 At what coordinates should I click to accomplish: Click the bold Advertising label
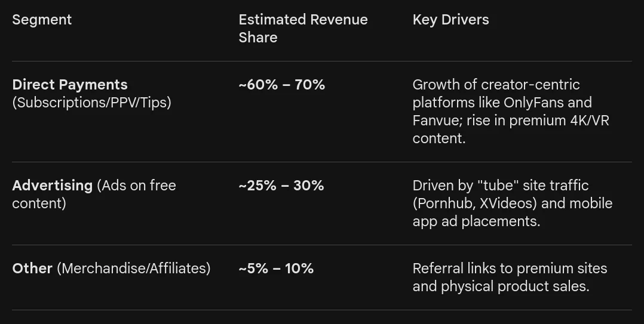[53, 186]
